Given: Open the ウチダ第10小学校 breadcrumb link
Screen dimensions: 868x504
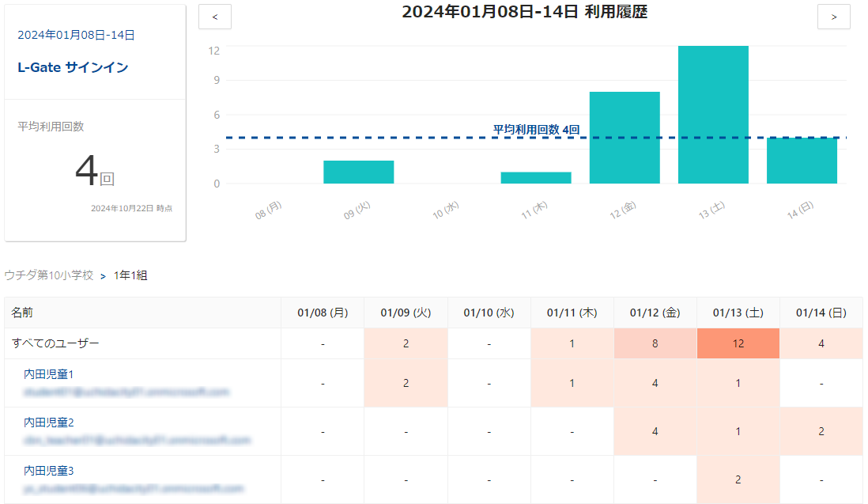Looking at the screenshot, I should coord(49,275).
